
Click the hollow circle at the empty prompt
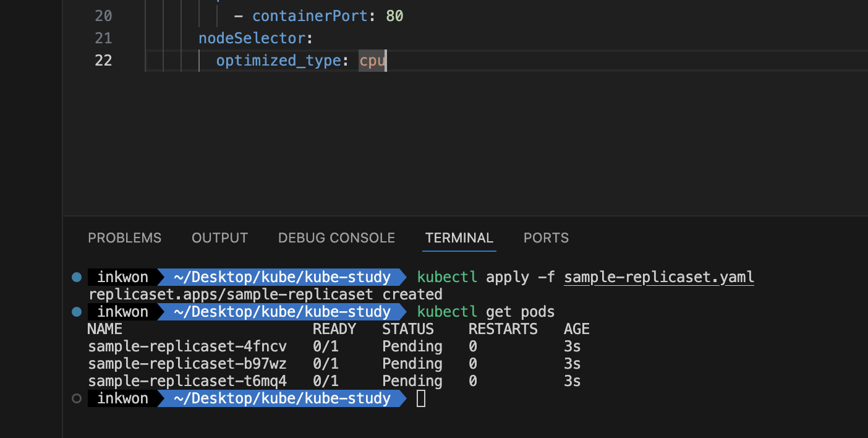[77, 398]
